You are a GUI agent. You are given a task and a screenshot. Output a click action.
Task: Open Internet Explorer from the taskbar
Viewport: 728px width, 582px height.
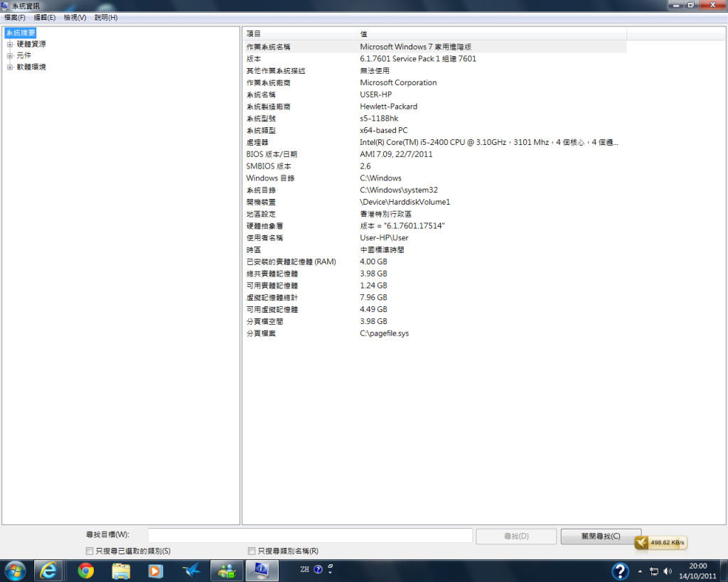point(49,570)
